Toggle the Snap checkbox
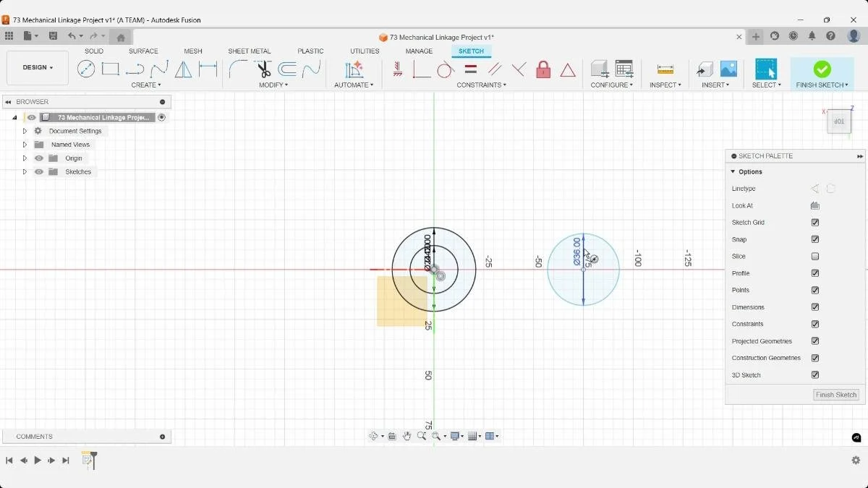868x488 pixels. [x=815, y=239]
